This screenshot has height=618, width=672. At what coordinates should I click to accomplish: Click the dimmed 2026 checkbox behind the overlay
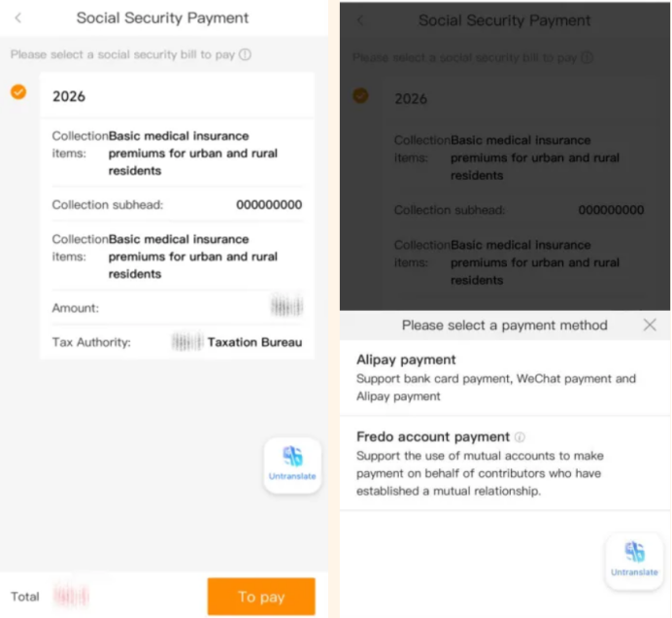(360, 95)
